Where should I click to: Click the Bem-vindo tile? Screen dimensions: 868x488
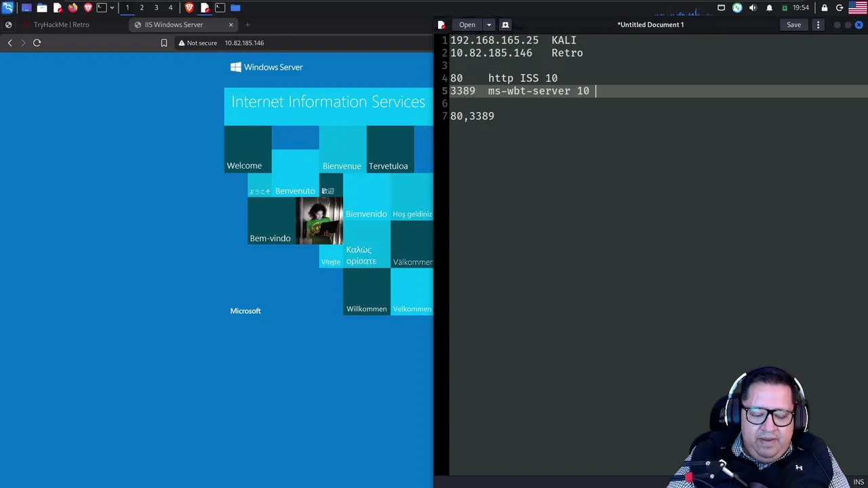click(x=271, y=220)
